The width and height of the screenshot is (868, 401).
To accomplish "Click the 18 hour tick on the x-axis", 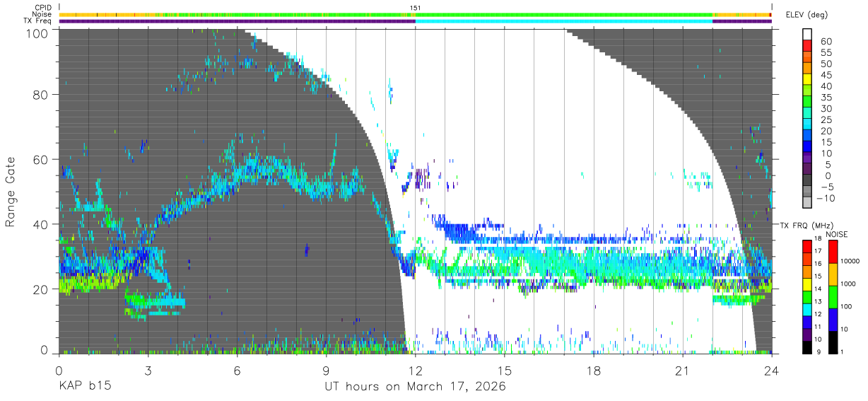I will (x=594, y=371).
